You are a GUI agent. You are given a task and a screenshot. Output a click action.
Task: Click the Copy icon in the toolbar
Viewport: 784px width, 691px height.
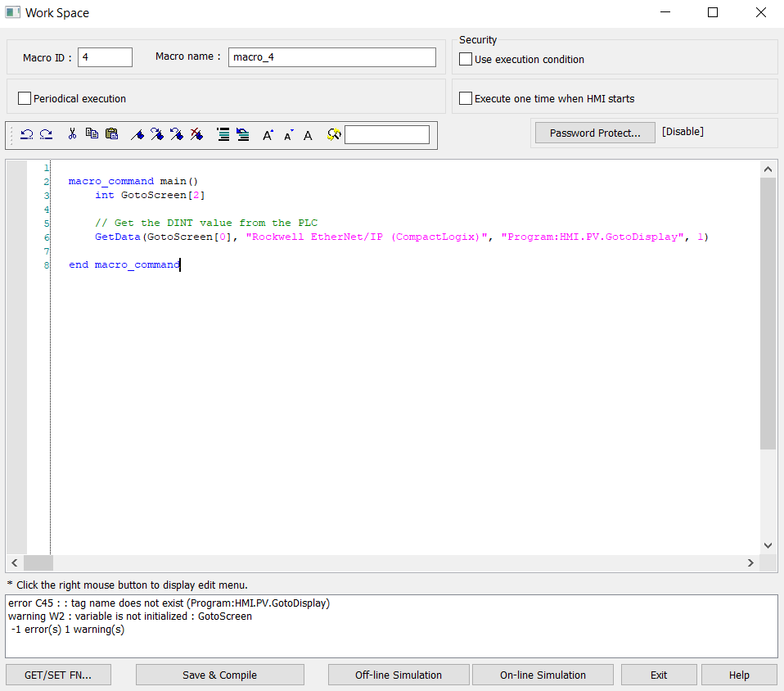point(92,134)
